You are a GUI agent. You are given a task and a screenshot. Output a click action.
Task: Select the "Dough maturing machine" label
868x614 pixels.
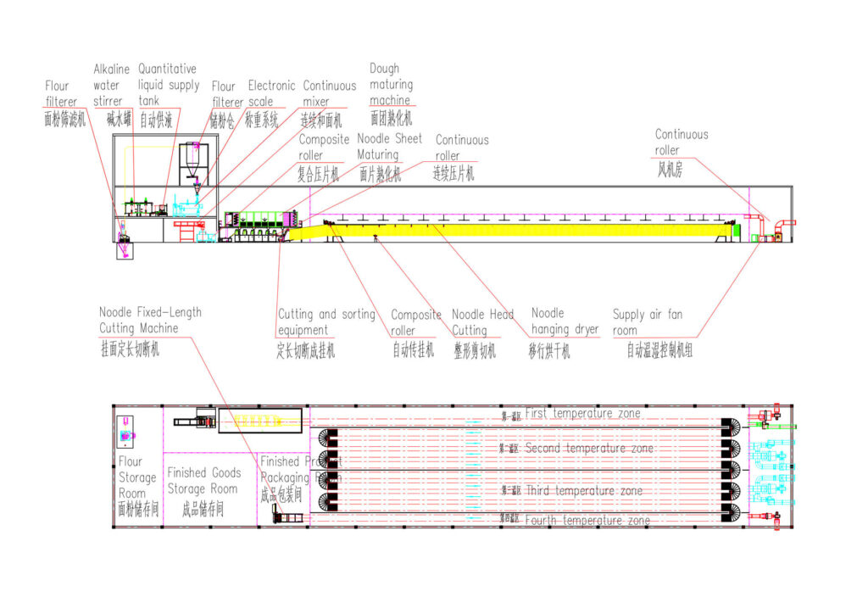pyautogui.click(x=391, y=85)
